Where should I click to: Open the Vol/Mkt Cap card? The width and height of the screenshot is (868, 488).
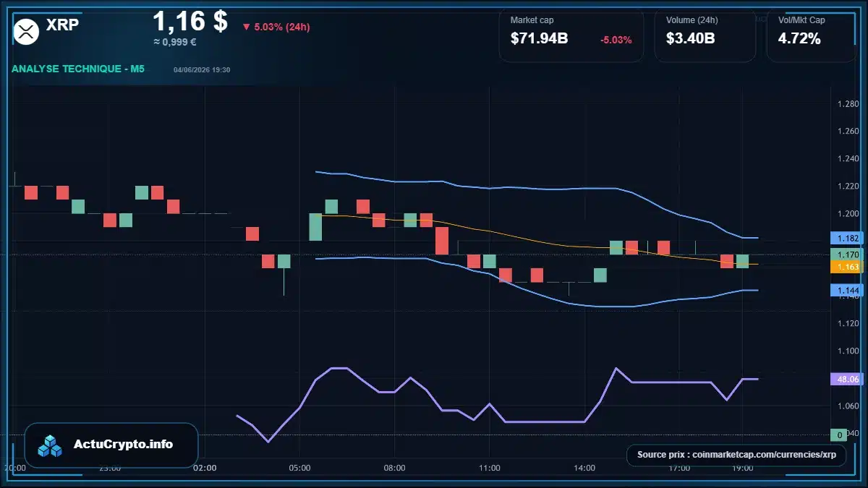coord(811,35)
